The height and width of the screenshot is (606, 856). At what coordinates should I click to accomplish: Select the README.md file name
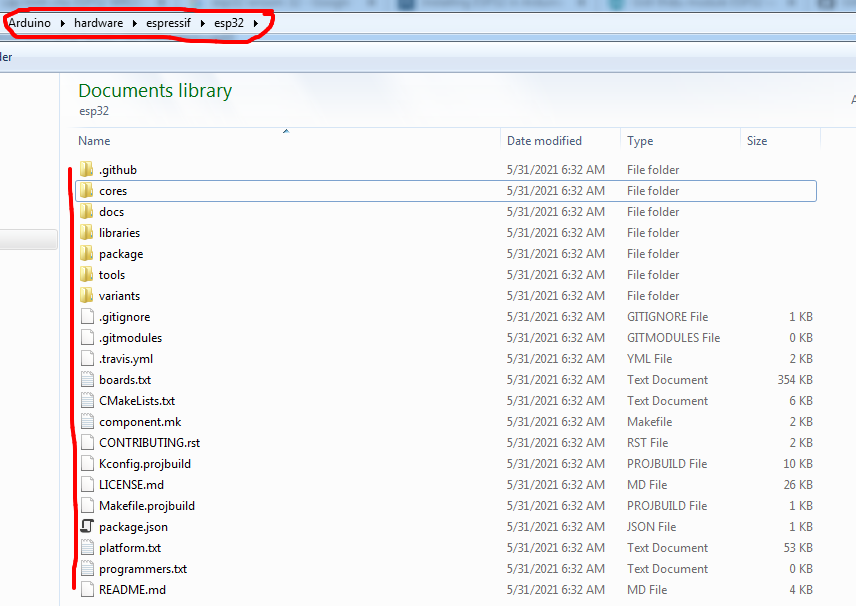pyautogui.click(x=132, y=590)
